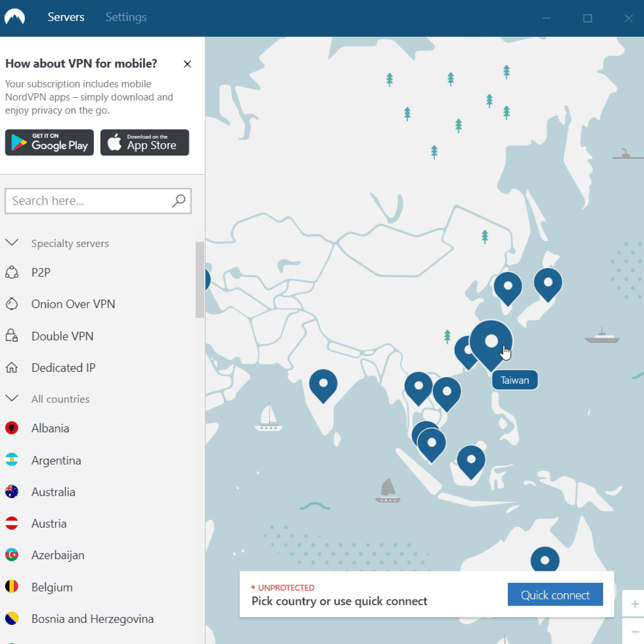Click the NordVPN mountain logo
This screenshot has width=644, height=644.
click(14, 17)
